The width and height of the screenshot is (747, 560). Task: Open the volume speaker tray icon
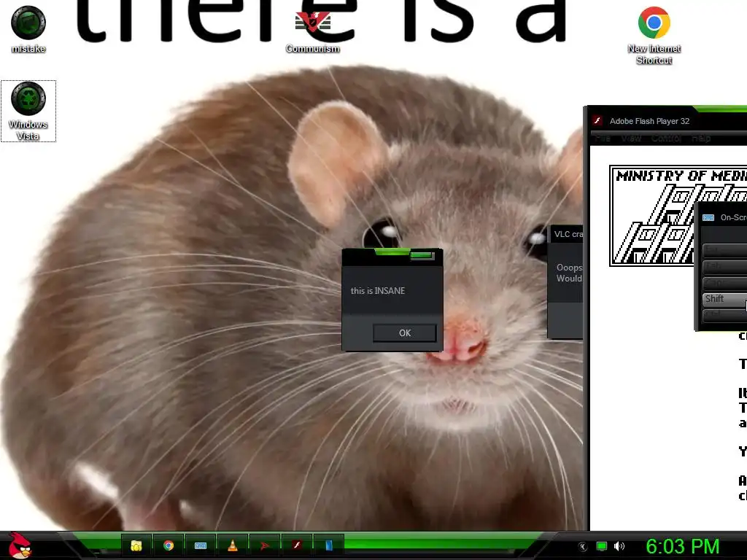pos(619,547)
